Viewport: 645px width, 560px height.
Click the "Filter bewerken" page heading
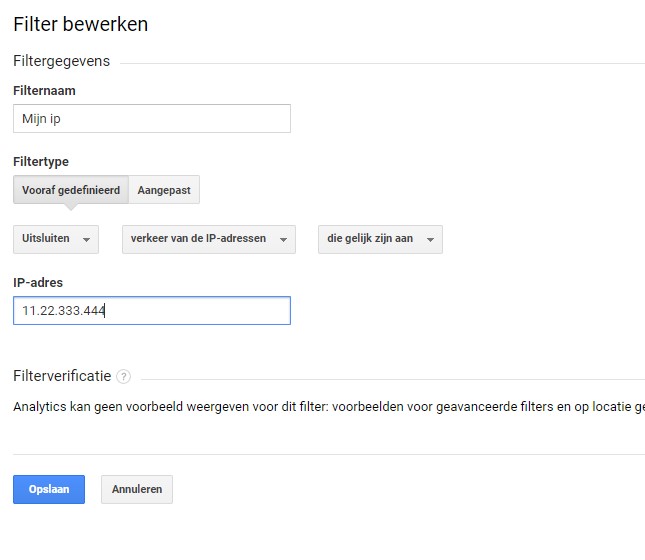(81, 25)
